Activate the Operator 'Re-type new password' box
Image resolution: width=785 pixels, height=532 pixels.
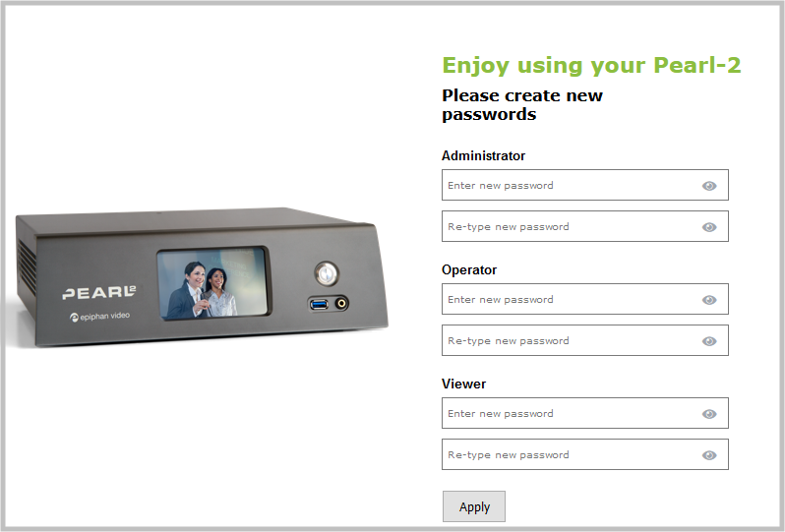click(x=584, y=340)
